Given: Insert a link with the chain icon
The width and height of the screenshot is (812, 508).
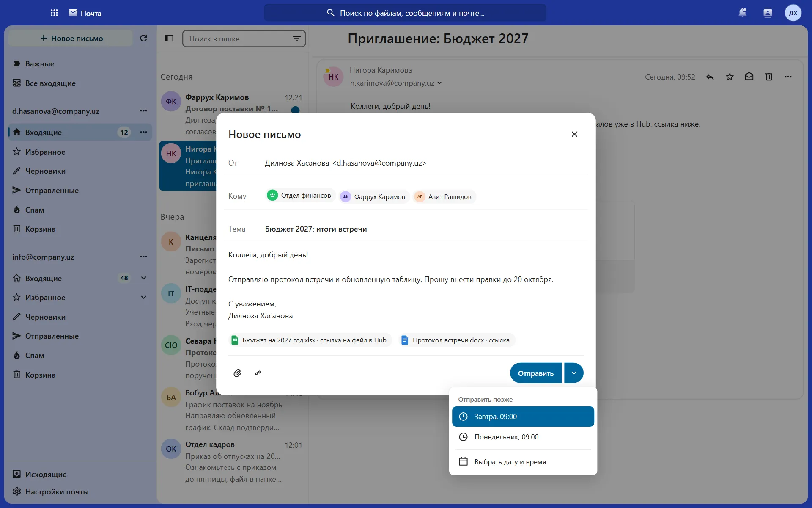Looking at the screenshot, I should click(x=258, y=373).
